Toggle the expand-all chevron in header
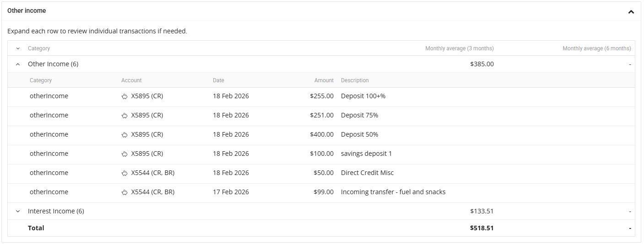Screen dimensions: 644x244 tap(18, 48)
